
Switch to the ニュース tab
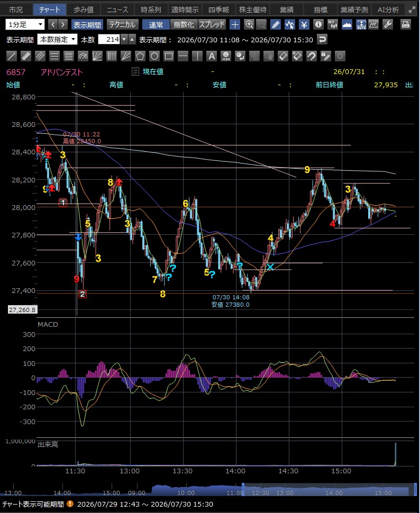pyautogui.click(x=117, y=10)
